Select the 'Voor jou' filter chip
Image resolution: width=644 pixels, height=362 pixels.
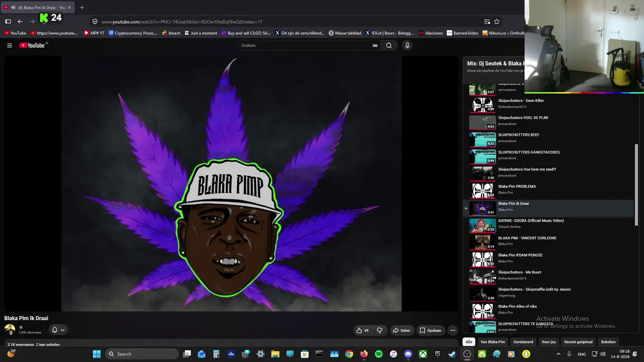click(549, 342)
